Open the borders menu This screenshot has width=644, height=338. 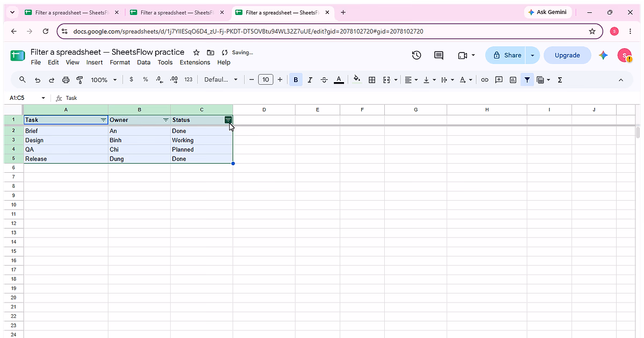[372, 79]
